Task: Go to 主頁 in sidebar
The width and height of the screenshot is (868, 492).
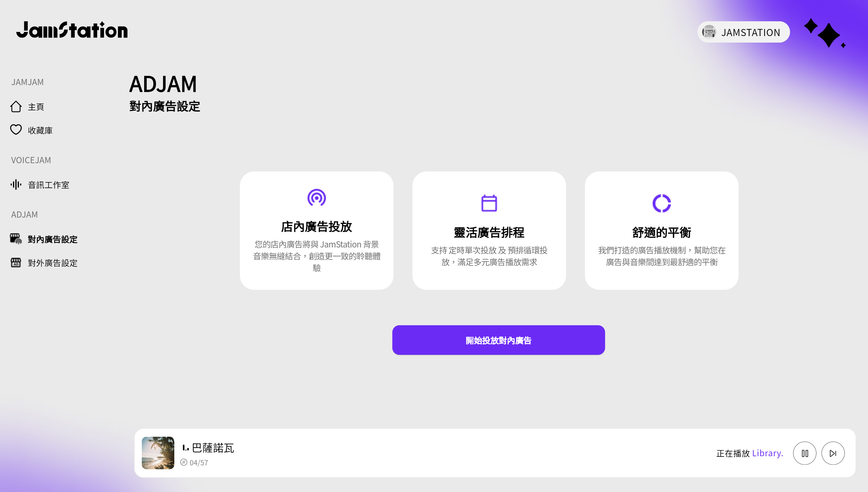Action: [x=36, y=107]
